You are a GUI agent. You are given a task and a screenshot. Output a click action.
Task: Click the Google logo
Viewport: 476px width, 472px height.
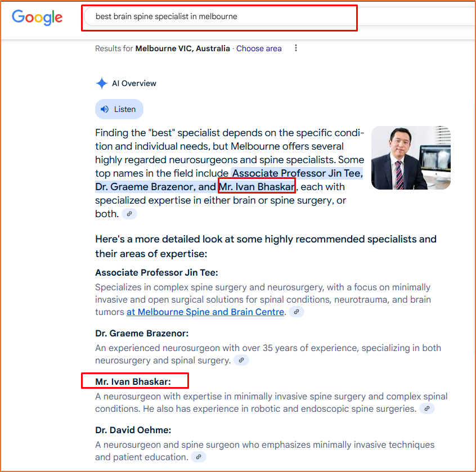pyautogui.click(x=37, y=17)
